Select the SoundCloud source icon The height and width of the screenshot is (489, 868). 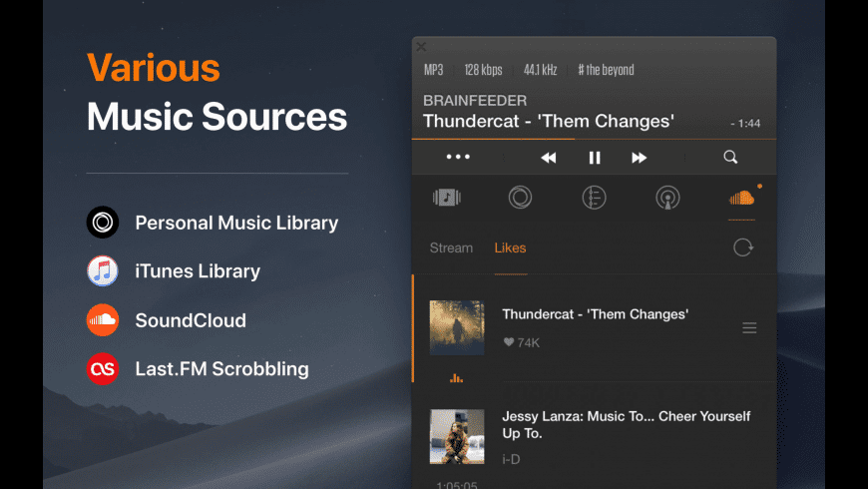pos(741,198)
